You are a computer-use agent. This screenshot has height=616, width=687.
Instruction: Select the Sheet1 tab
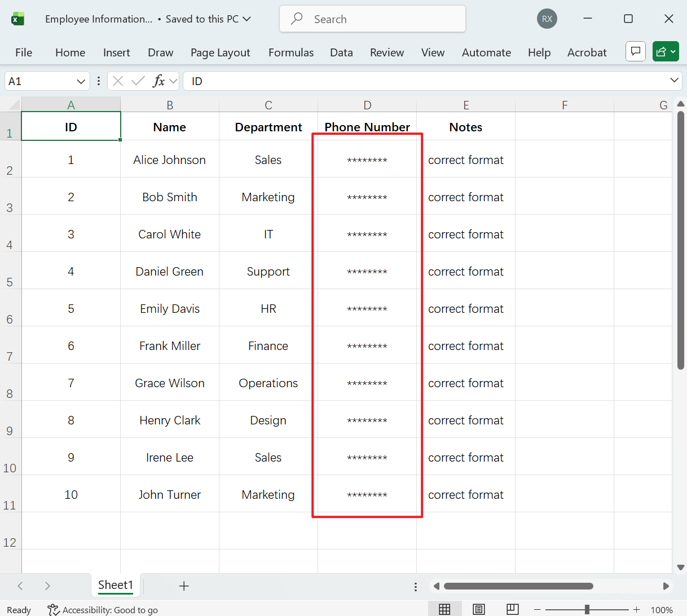point(115,585)
